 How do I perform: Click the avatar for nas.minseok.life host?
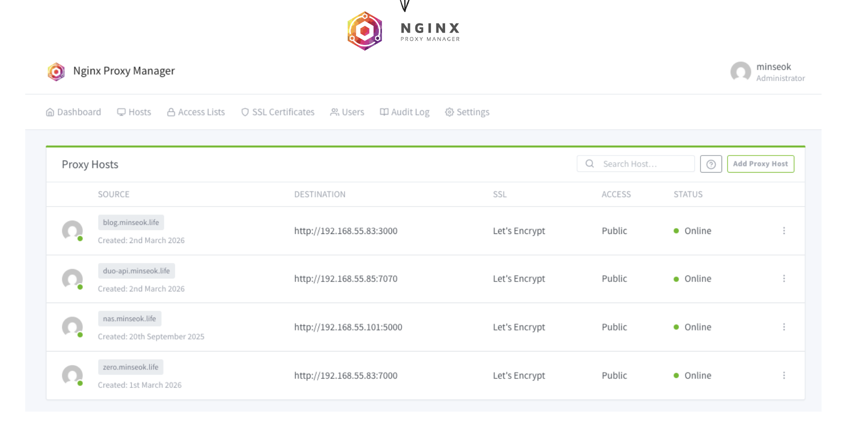pyautogui.click(x=72, y=327)
